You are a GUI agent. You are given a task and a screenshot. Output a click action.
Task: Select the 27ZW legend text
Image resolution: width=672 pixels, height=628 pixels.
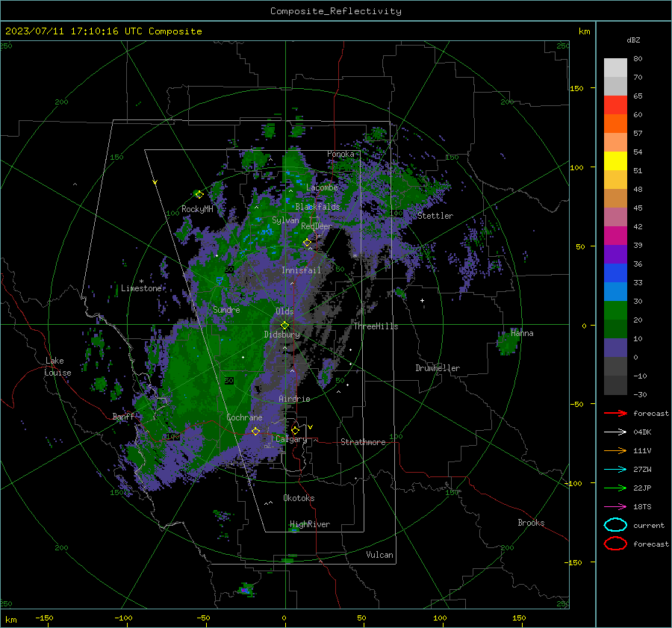click(642, 470)
